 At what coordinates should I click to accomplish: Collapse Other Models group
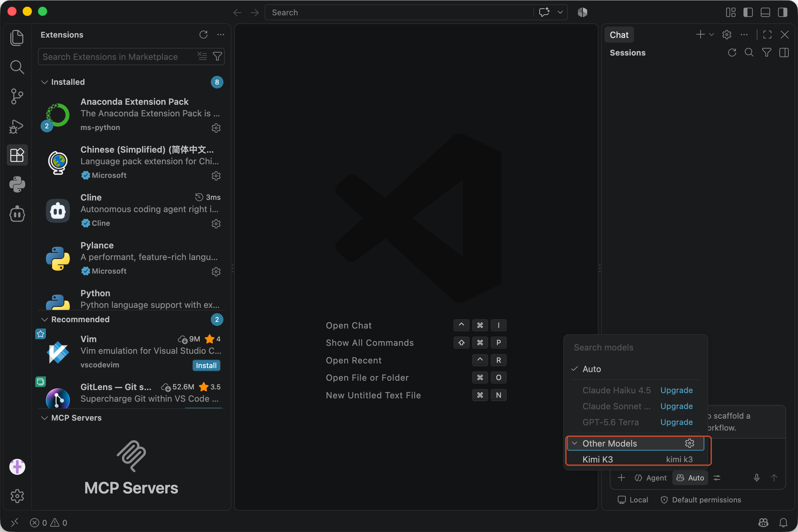(575, 443)
